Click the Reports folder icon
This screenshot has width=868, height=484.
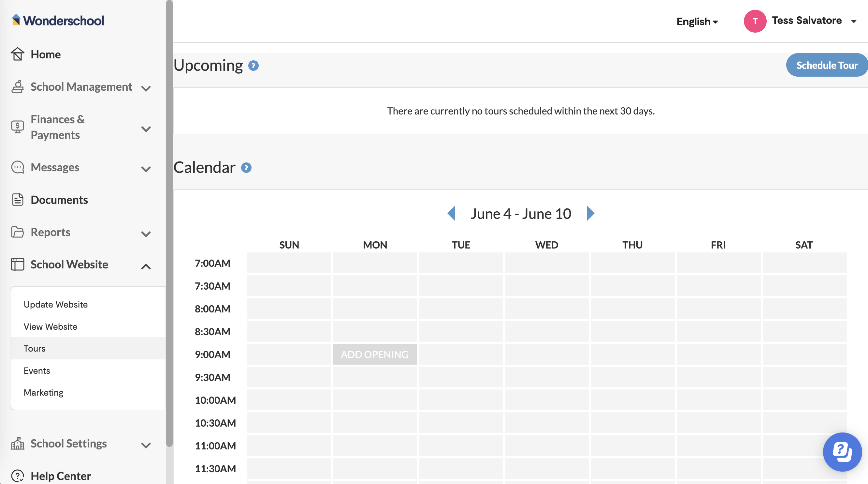pyautogui.click(x=18, y=232)
